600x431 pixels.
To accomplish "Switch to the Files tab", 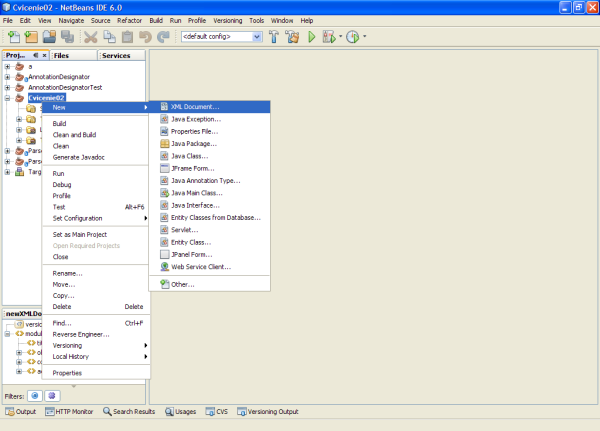I will [73, 56].
